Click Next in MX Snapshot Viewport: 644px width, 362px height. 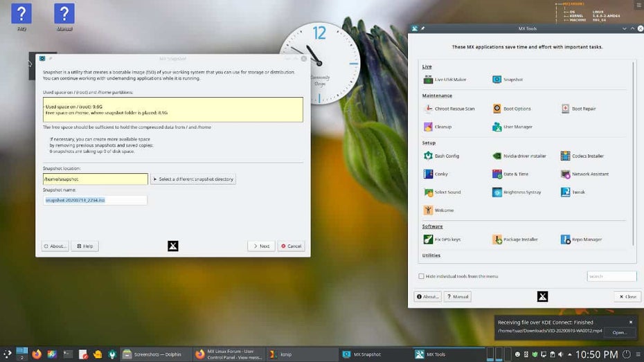coord(261,246)
